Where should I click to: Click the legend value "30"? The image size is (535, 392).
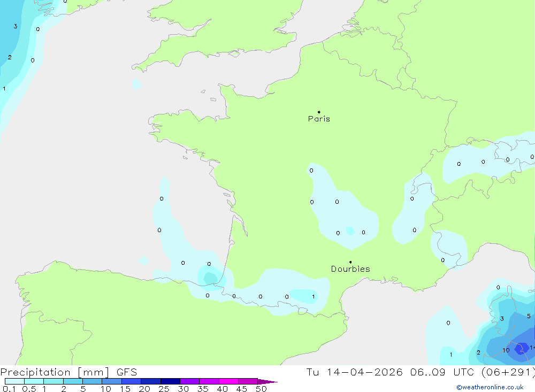point(184,389)
